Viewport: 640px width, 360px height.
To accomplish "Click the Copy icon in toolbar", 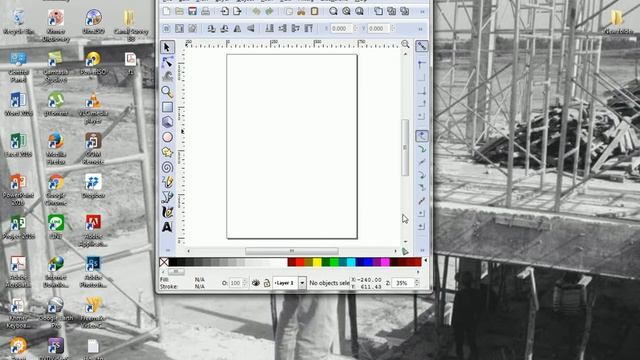I will (x=289, y=11).
